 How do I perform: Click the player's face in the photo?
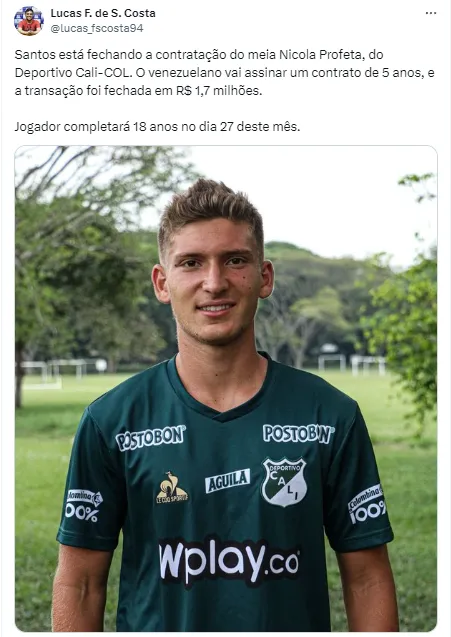(213, 280)
